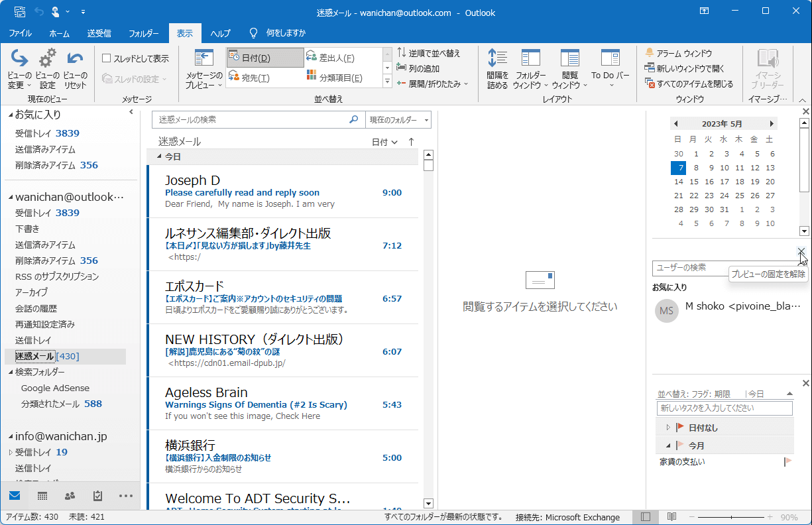Click the search magnifier icon
Viewport: 812px width, 525px height.
point(354,120)
